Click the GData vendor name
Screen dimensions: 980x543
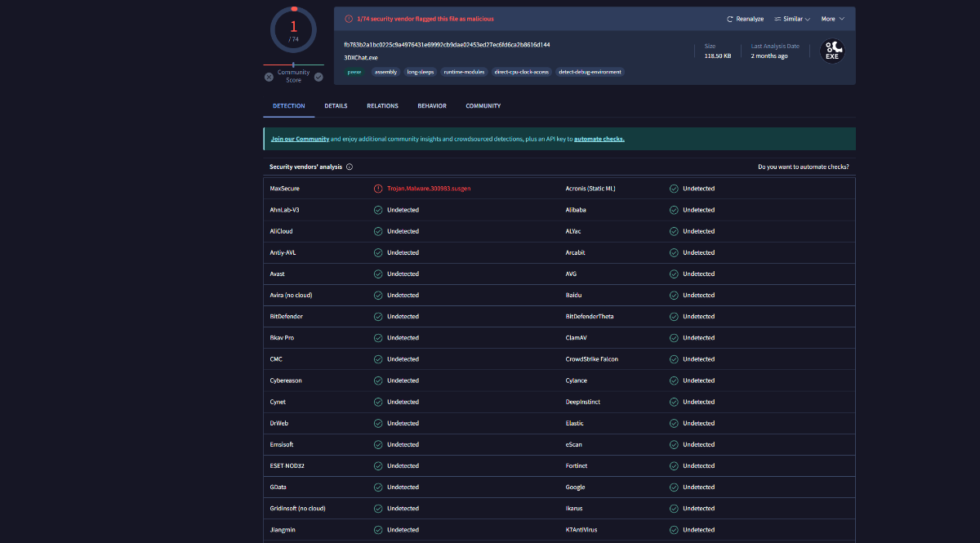point(279,487)
